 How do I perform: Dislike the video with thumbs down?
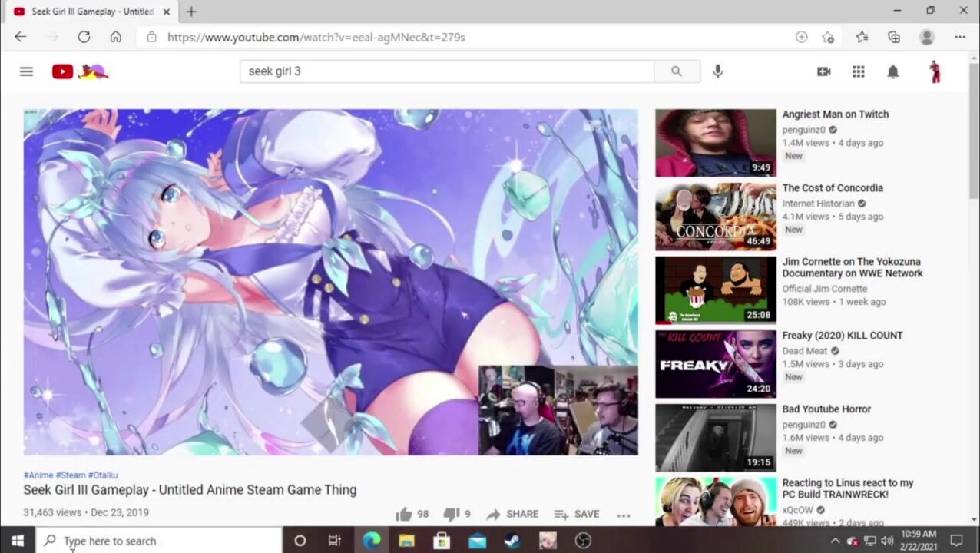point(452,514)
